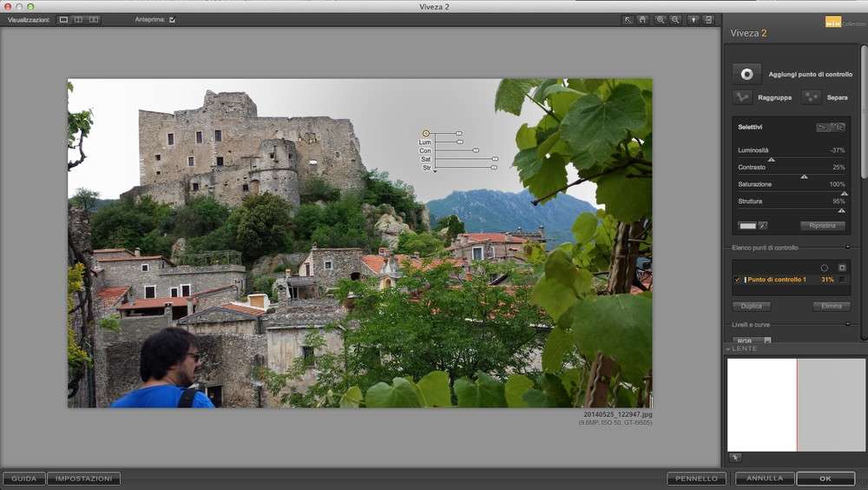This screenshot has height=490, width=868.
Task: Select the single image view icon
Action: click(x=64, y=19)
